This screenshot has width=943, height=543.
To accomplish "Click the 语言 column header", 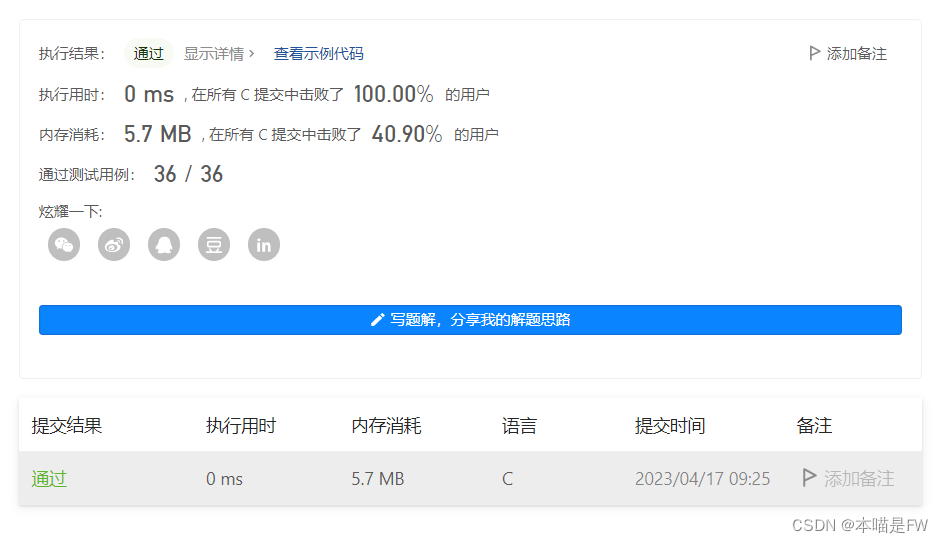I will 519,426.
